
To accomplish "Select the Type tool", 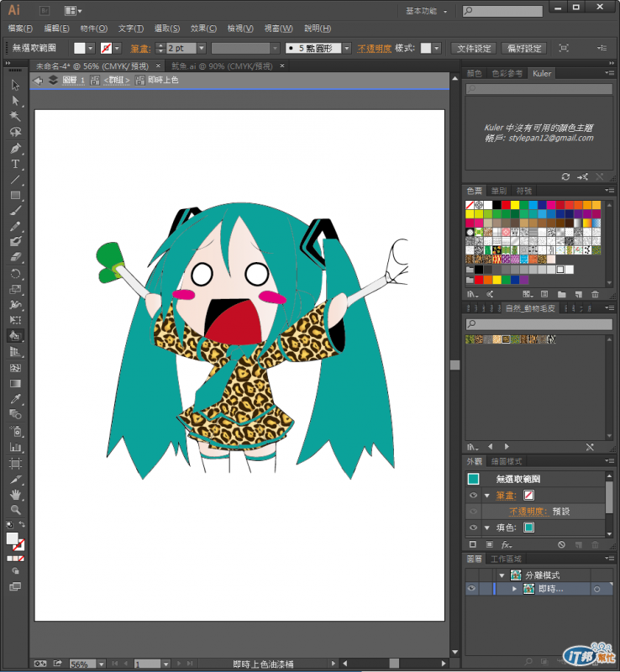I will click(x=15, y=164).
